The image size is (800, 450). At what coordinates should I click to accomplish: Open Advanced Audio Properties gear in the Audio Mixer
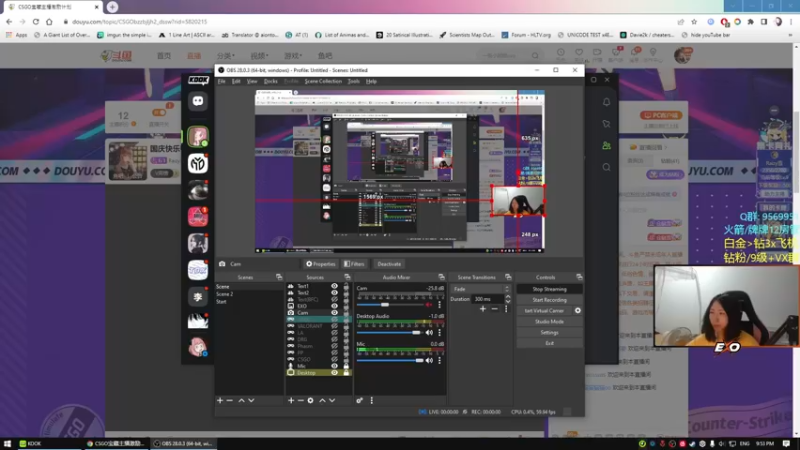(x=360, y=401)
